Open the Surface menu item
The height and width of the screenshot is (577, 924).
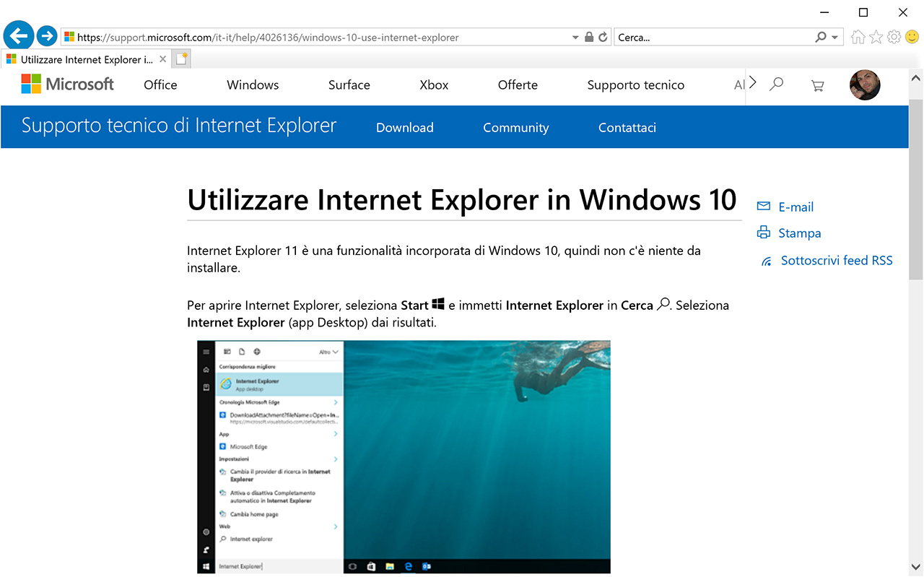(x=349, y=85)
